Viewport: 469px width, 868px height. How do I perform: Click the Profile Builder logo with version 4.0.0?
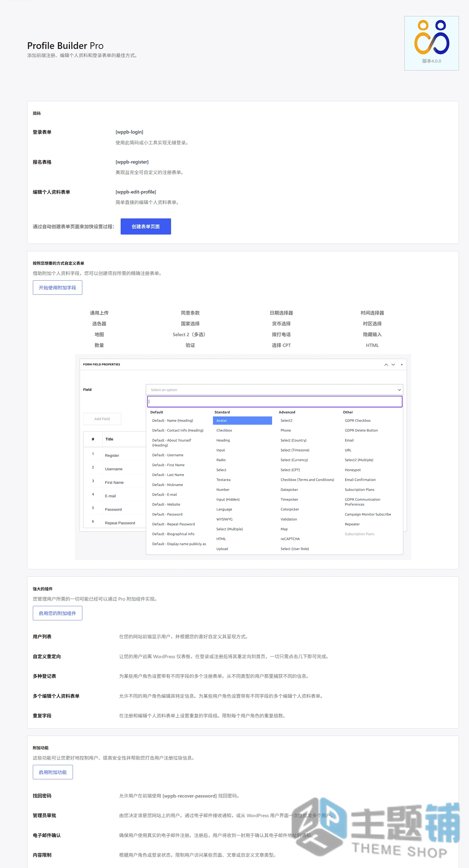tap(431, 43)
